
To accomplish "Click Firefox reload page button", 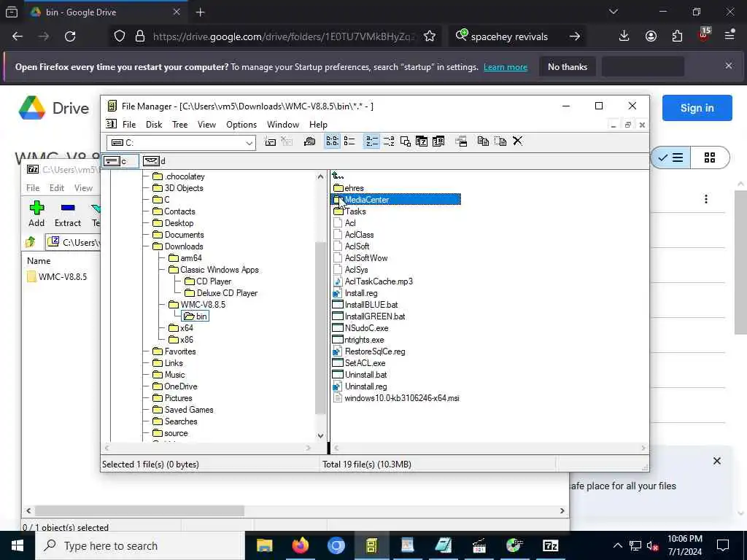I will click(70, 36).
